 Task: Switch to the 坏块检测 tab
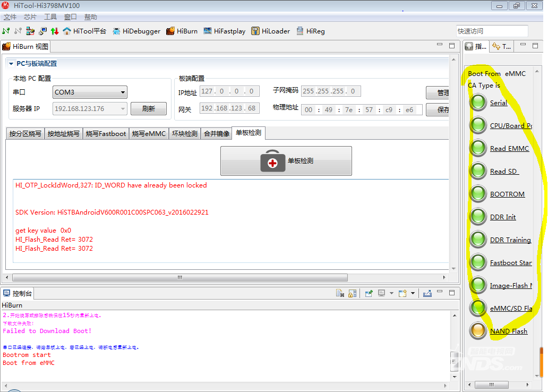pyautogui.click(x=185, y=133)
